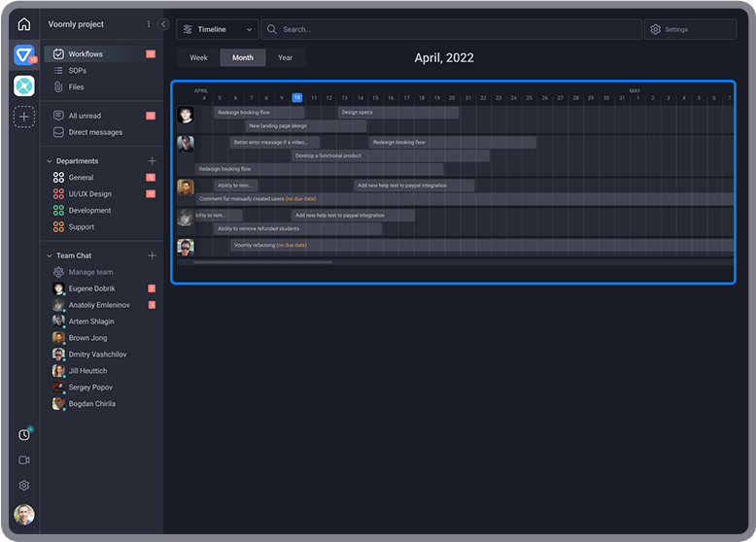Add a new workspace with plus icon
The image size is (756, 542).
point(24,117)
